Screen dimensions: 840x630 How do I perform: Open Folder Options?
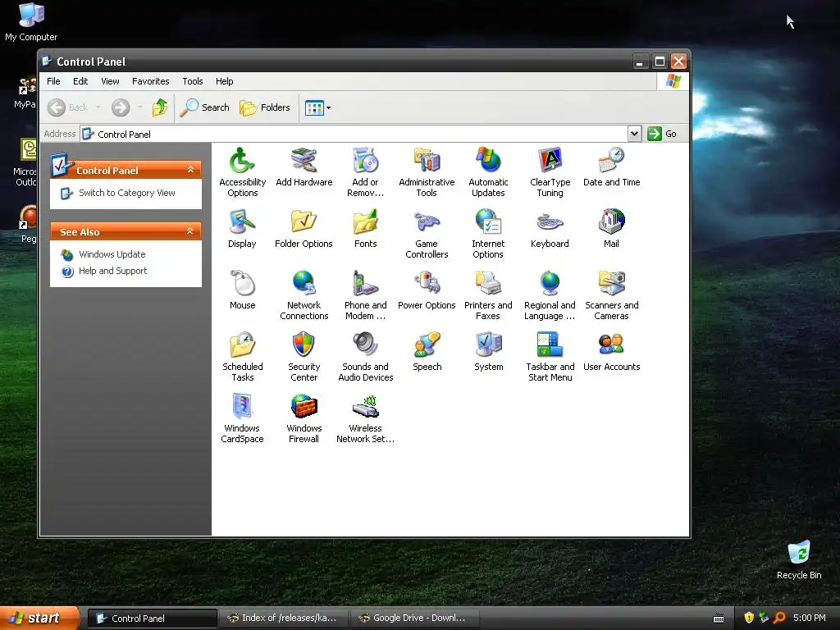click(304, 228)
